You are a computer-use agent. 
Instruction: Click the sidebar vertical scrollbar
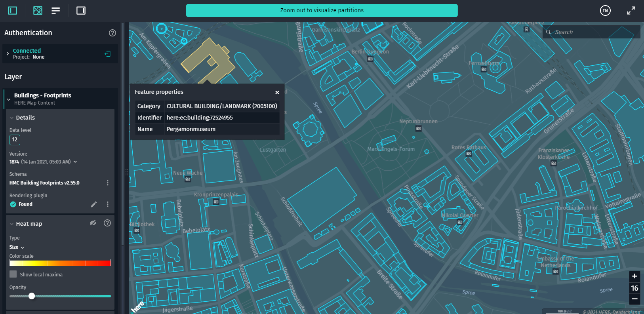click(122, 135)
